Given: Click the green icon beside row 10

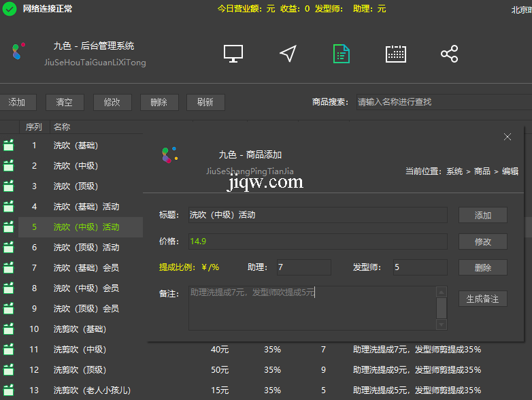Looking at the screenshot, I should pos(9,329).
